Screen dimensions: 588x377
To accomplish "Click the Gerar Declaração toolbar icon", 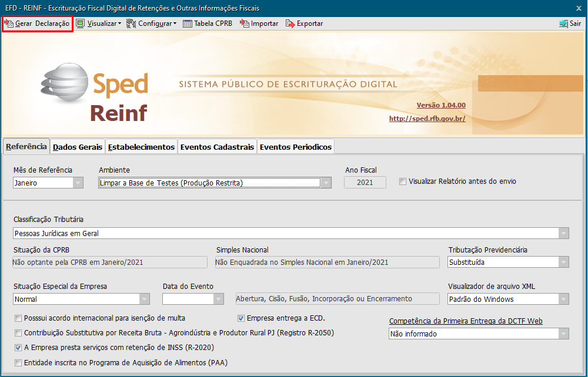I will (9, 23).
